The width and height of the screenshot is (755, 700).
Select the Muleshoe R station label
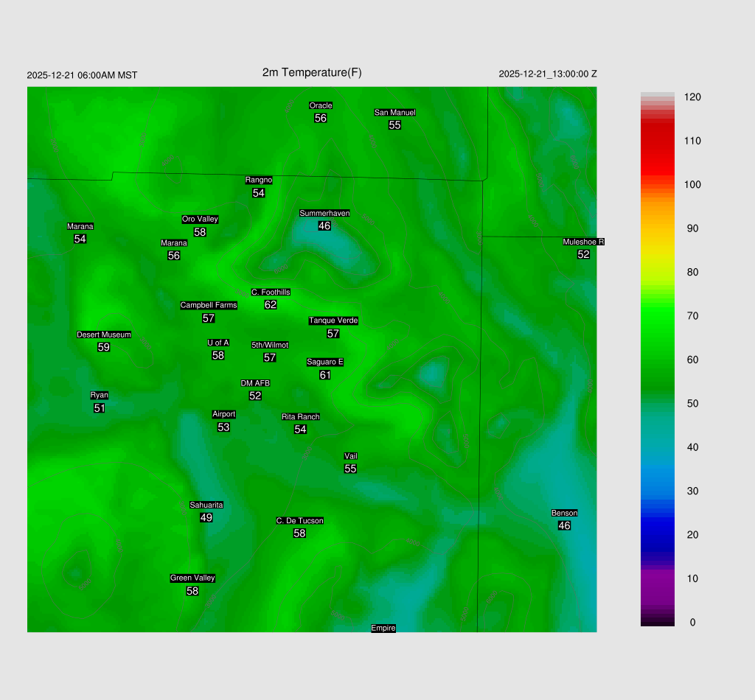pos(583,242)
